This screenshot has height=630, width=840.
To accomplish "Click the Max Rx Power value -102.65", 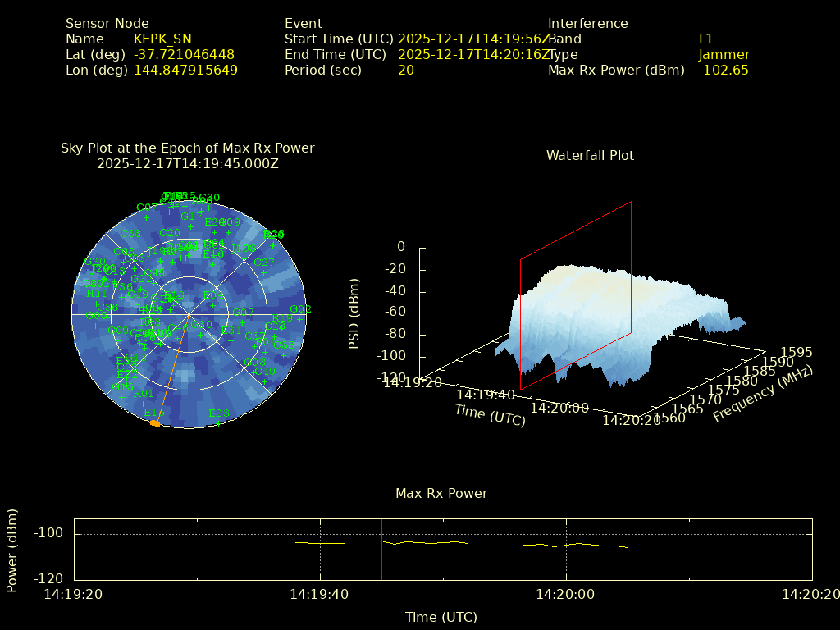I will [x=723, y=70].
